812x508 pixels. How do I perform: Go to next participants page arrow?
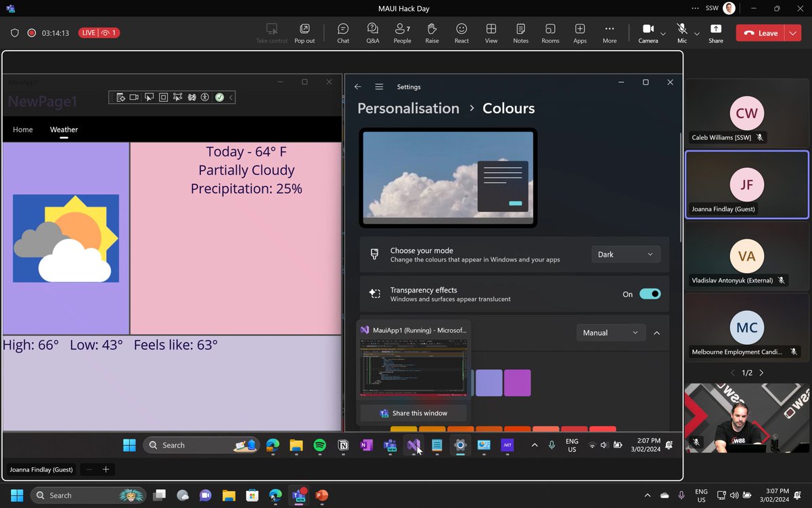(x=761, y=373)
